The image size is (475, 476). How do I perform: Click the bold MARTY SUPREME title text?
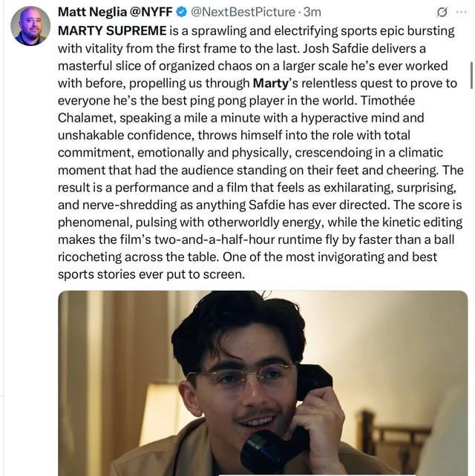click(112, 33)
